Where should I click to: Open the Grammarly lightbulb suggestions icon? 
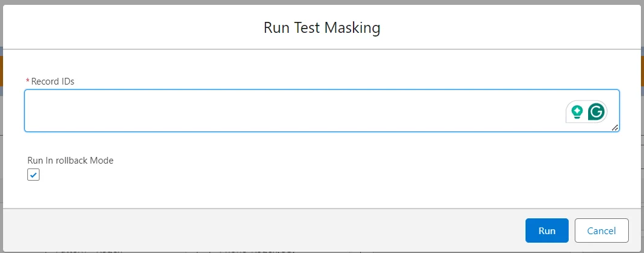[x=577, y=112]
